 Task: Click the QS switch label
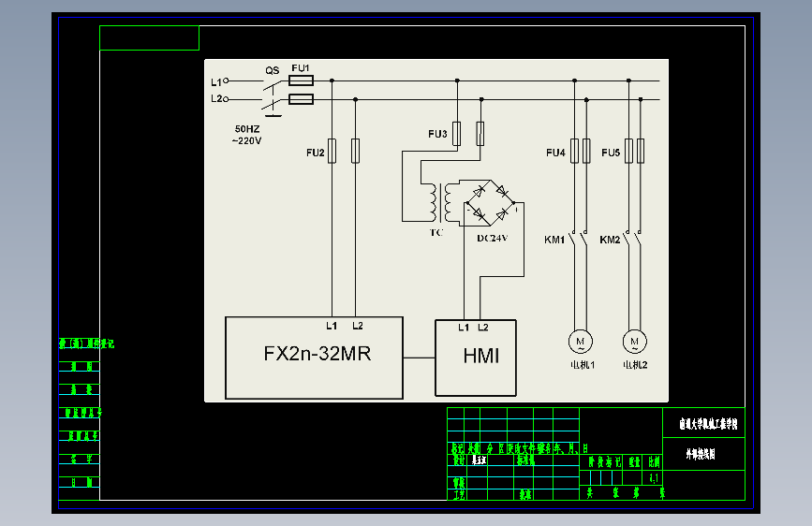(x=273, y=70)
